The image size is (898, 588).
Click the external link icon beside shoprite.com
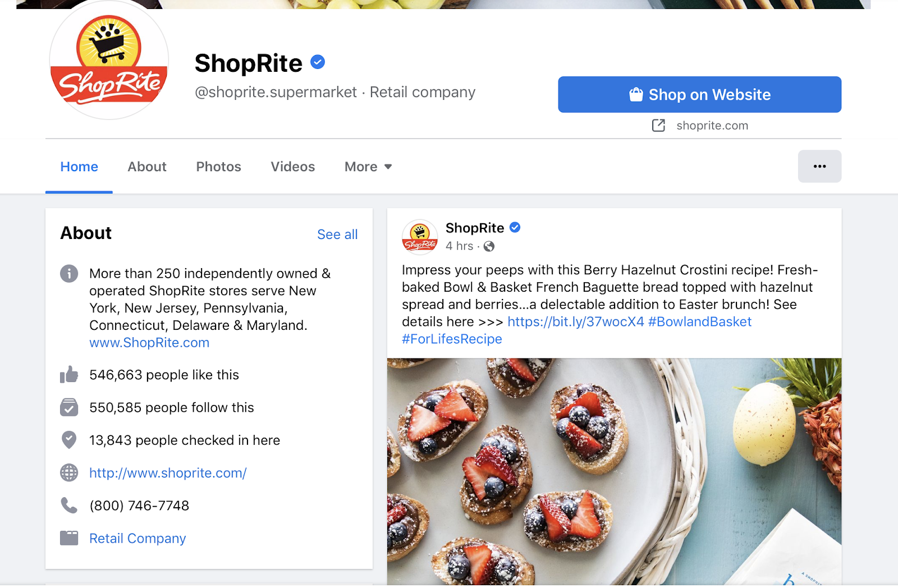[658, 125]
